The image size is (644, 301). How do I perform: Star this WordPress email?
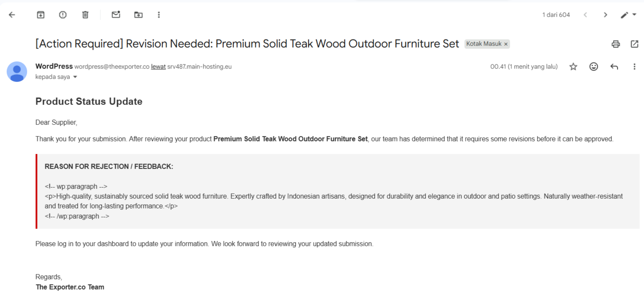pos(573,67)
